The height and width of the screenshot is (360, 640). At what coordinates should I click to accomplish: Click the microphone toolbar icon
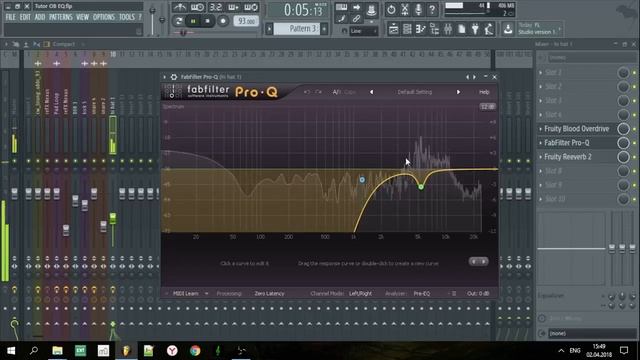(418, 9)
